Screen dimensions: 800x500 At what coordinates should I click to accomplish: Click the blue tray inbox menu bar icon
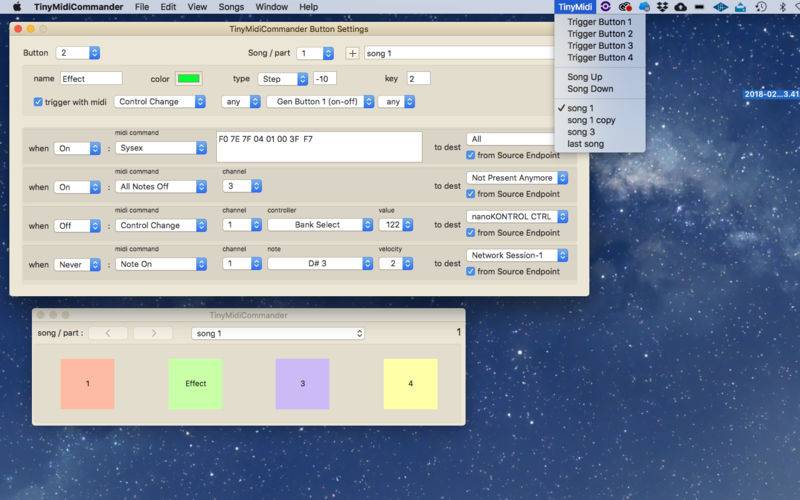pyautogui.click(x=740, y=7)
